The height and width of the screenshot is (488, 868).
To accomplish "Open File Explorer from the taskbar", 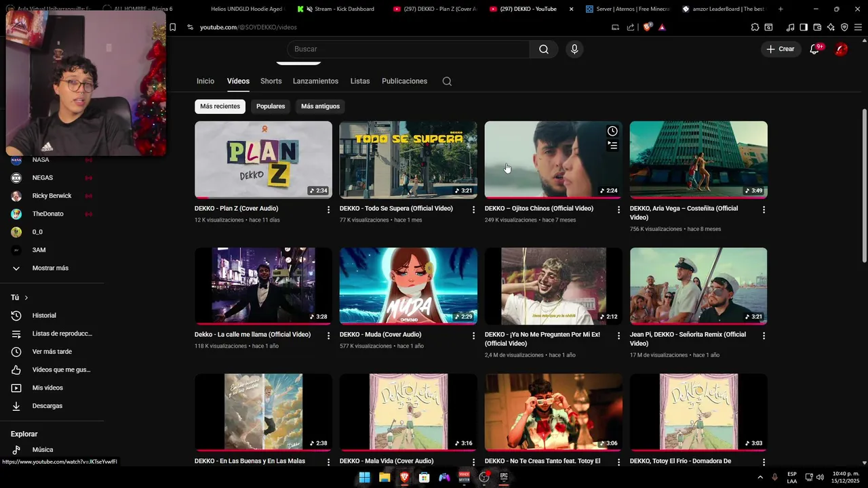I will [x=384, y=477].
